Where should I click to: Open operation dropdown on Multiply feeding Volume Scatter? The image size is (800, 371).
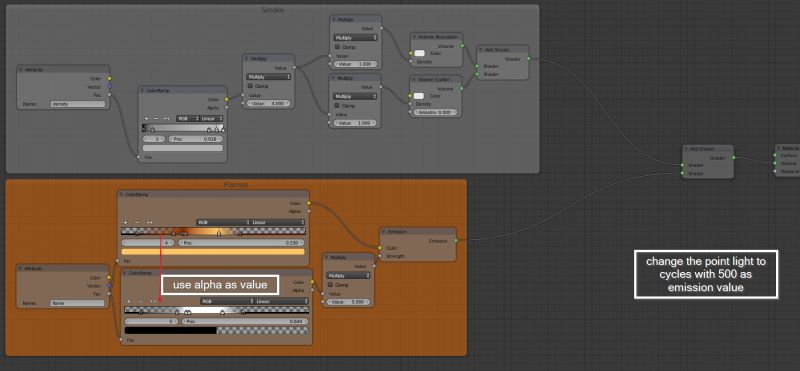(x=356, y=96)
